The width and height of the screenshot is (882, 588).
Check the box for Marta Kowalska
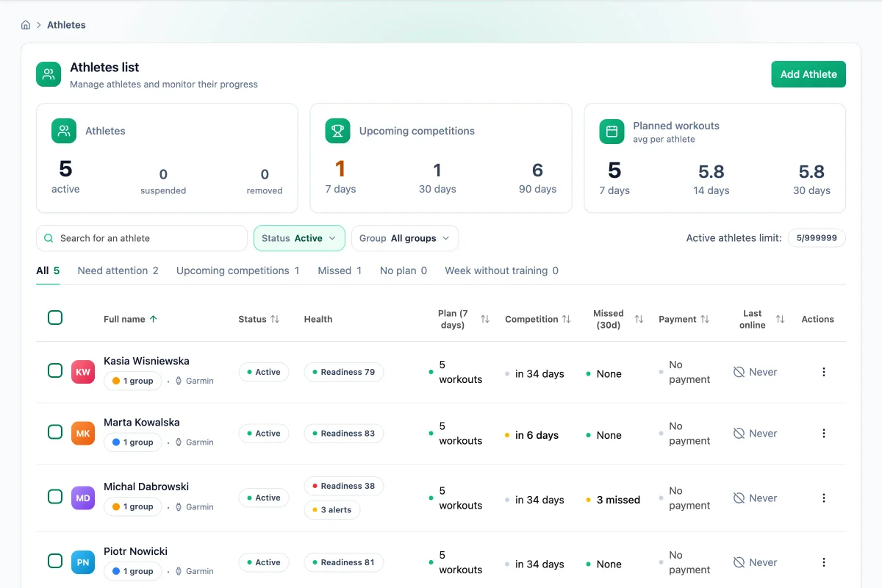coord(55,432)
